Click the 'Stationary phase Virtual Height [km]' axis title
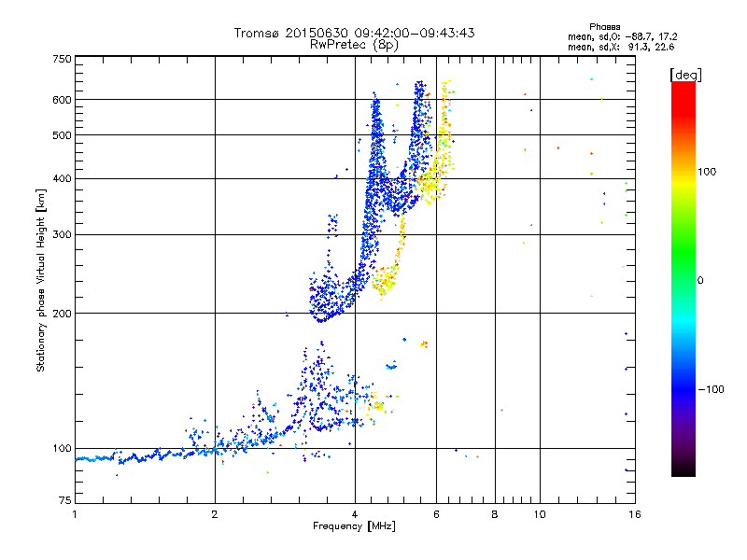This screenshot has width=747, height=560. 41,280
